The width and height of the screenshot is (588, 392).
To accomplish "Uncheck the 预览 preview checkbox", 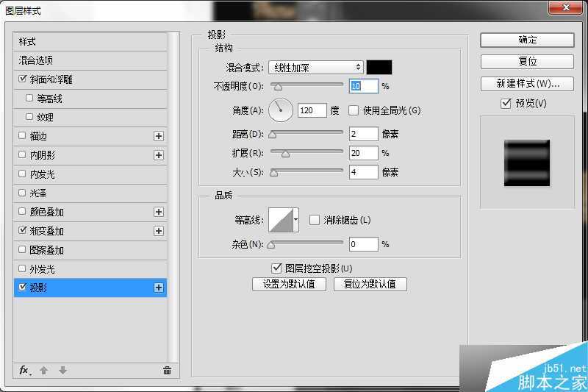I will tap(506, 104).
